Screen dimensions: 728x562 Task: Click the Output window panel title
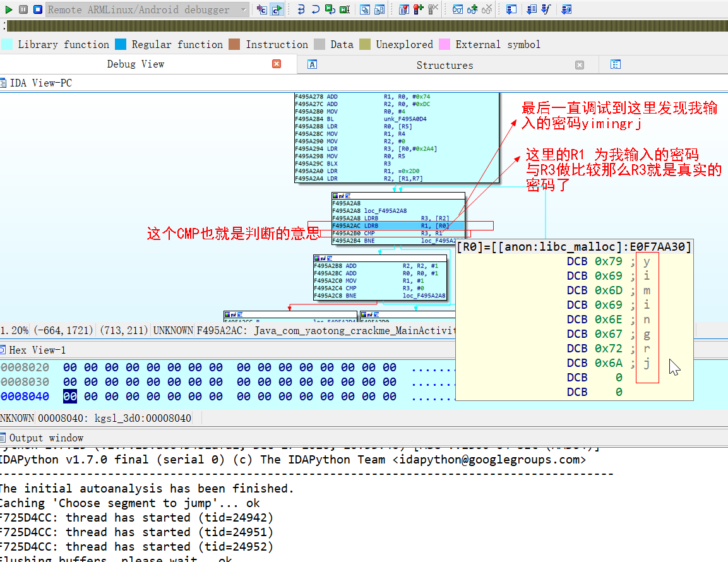[x=47, y=438]
